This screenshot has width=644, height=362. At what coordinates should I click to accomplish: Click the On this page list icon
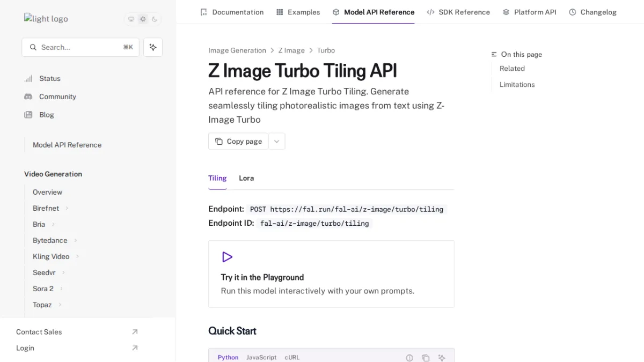494,55
